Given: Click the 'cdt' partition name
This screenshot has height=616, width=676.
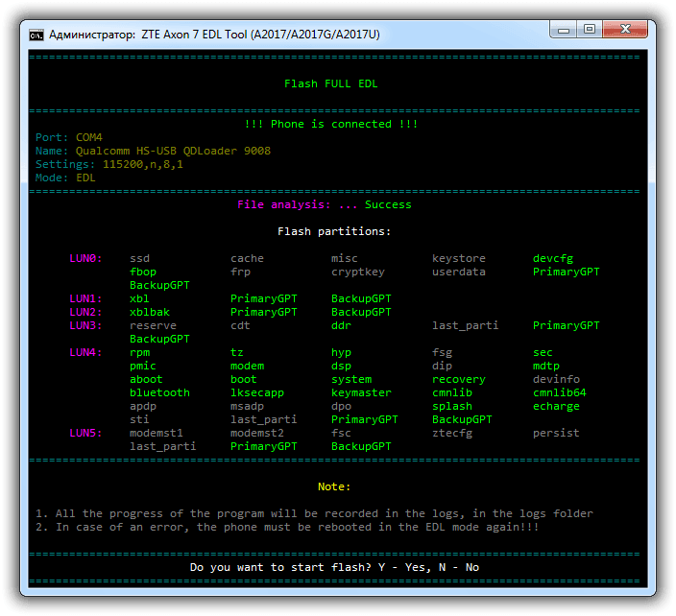Looking at the screenshot, I should point(240,325).
